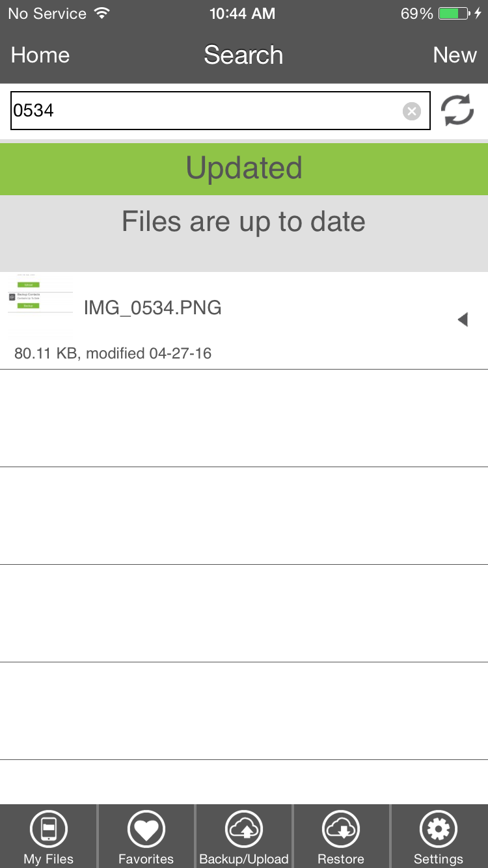Tap the 80.11 KB modified details line
Viewport: 488px width, 868px height.
click(x=113, y=353)
